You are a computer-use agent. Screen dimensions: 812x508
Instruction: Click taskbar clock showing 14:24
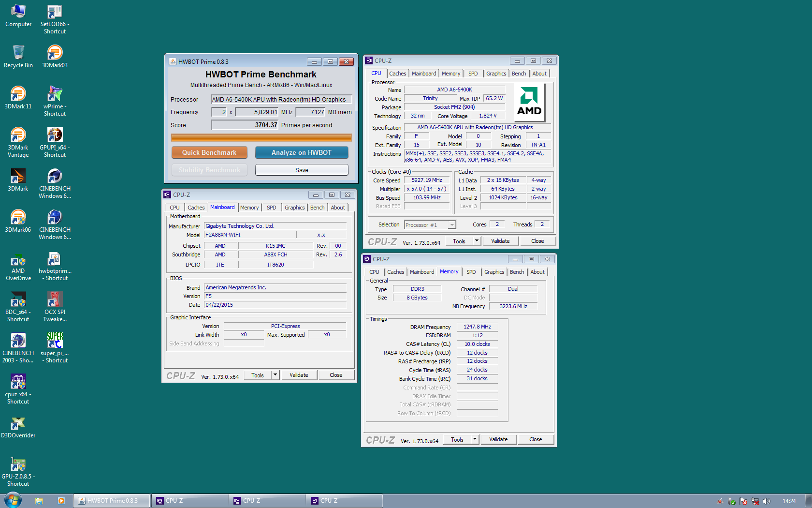(789, 501)
